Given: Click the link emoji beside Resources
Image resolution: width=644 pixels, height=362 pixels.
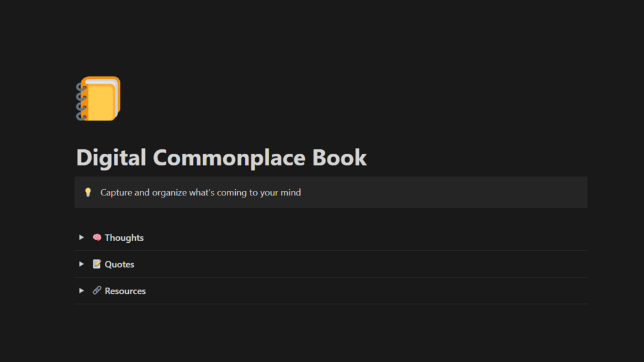Looking at the screenshot, I should pyautogui.click(x=97, y=291).
